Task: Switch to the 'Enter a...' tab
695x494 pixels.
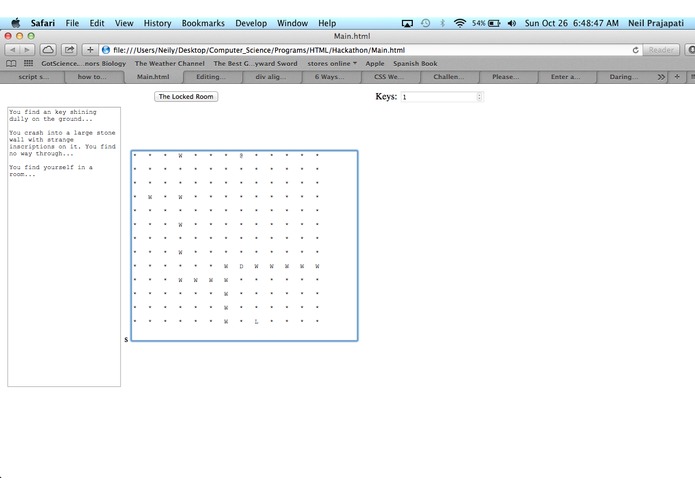Action: pyautogui.click(x=565, y=77)
